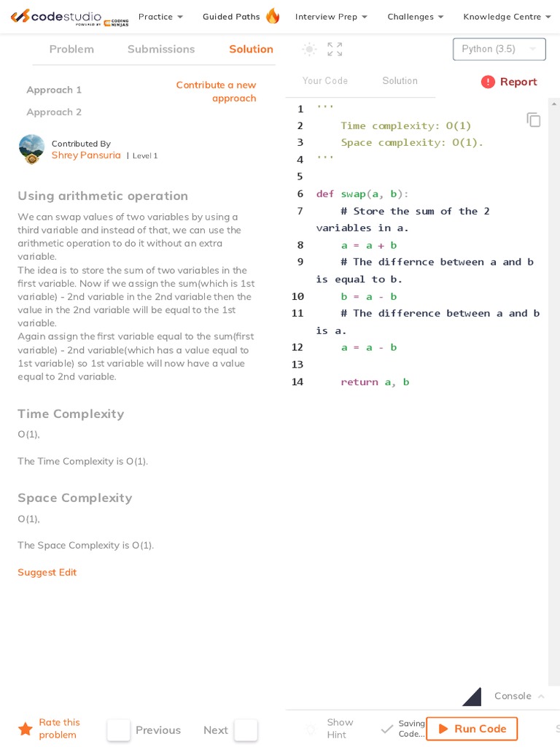Enter fullscreen editor mode
Viewport: 560px width, 747px height.
pos(335,50)
